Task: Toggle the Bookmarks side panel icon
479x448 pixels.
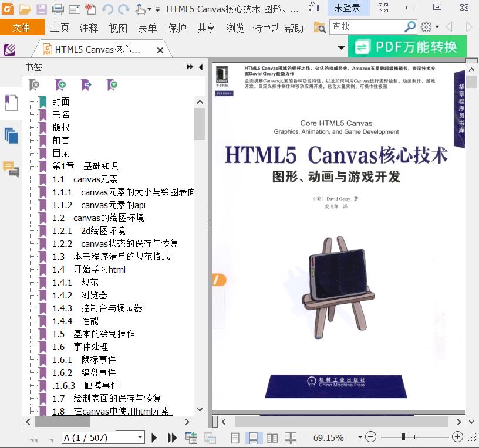Action: click(11, 103)
